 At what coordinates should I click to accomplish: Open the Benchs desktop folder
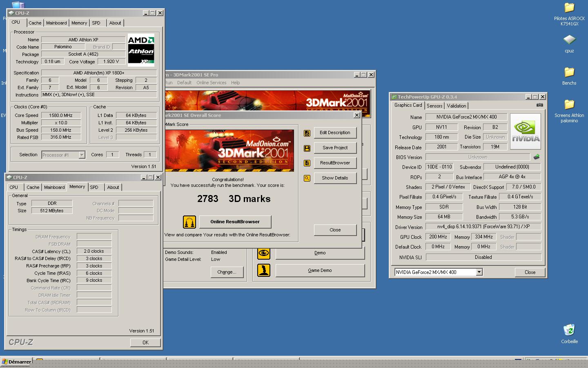coord(569,76)
